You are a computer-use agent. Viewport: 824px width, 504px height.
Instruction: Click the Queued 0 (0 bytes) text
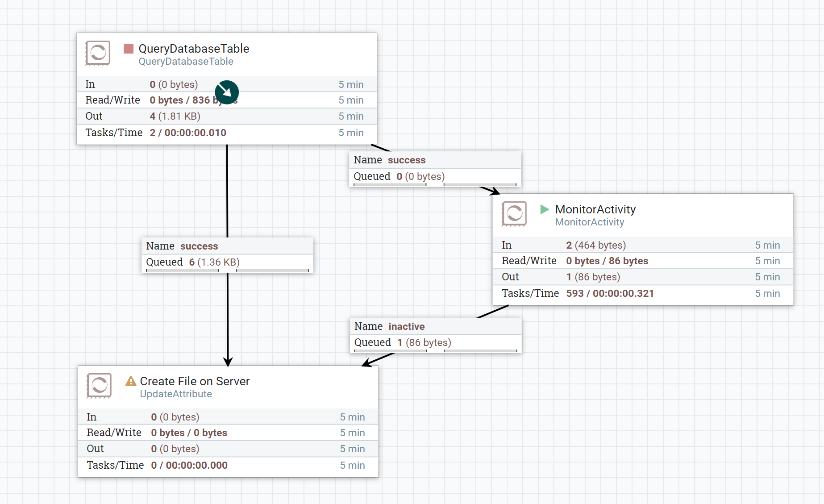(x=399, y=176)
